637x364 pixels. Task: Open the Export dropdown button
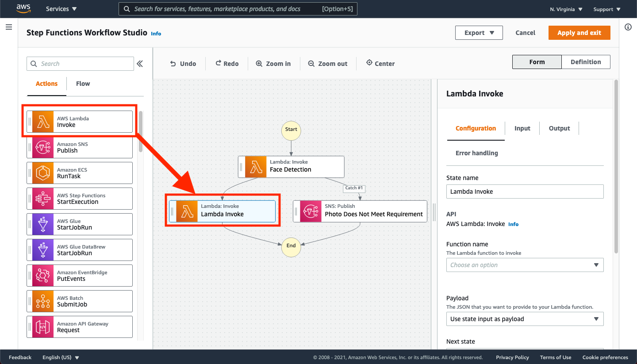coord(479,33)
